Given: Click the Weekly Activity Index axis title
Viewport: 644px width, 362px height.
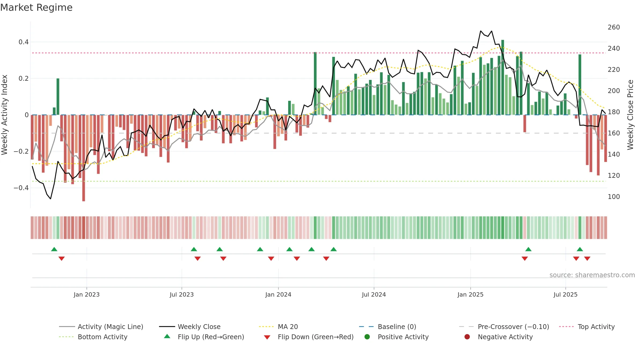Looking at the screenshot, I should (4, 115).
